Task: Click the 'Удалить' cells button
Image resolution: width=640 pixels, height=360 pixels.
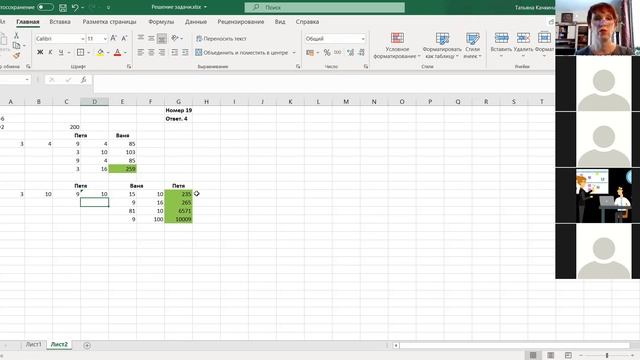Action: (x=523, y=45)
